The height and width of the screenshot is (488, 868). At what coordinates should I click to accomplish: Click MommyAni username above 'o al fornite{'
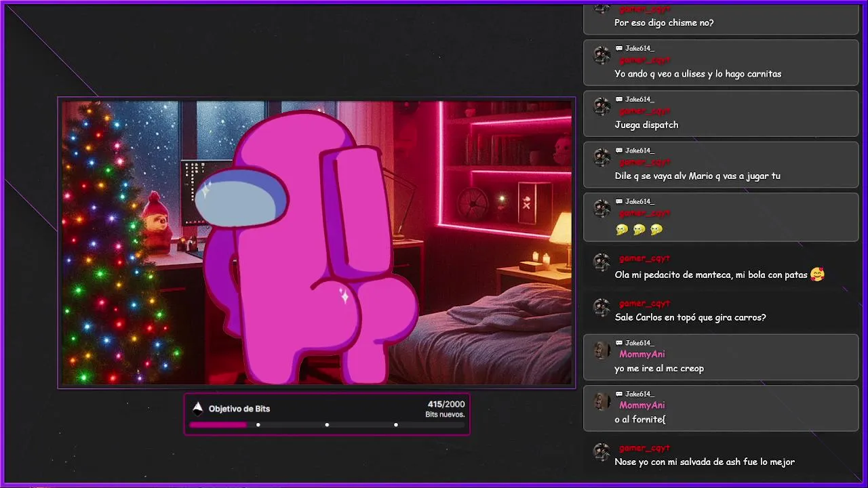click(642, 405)
